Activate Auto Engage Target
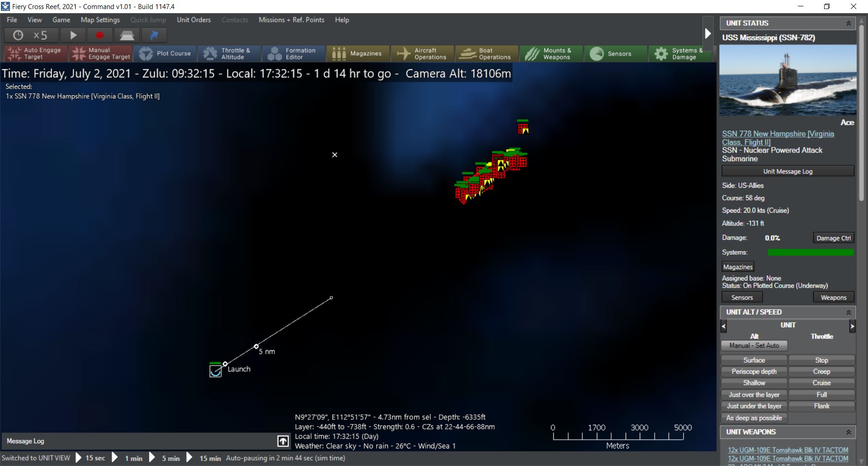This screenshot has width=868, height=466. coord(36,53)
